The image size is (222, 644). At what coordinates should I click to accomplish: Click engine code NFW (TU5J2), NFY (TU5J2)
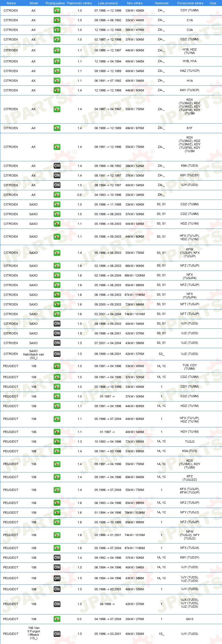(190, 535)
